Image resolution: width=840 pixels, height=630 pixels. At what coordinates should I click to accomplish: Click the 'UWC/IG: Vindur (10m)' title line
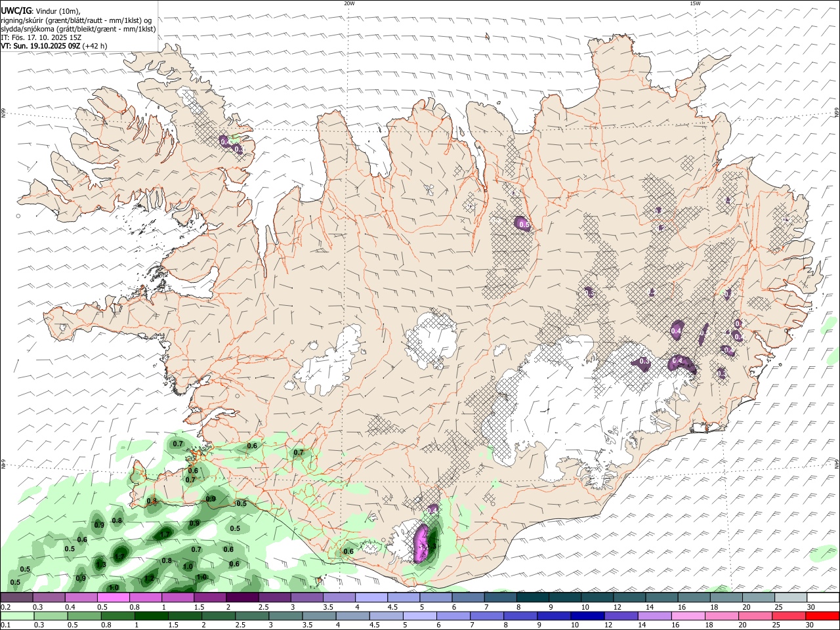click(x=41, y=10)
